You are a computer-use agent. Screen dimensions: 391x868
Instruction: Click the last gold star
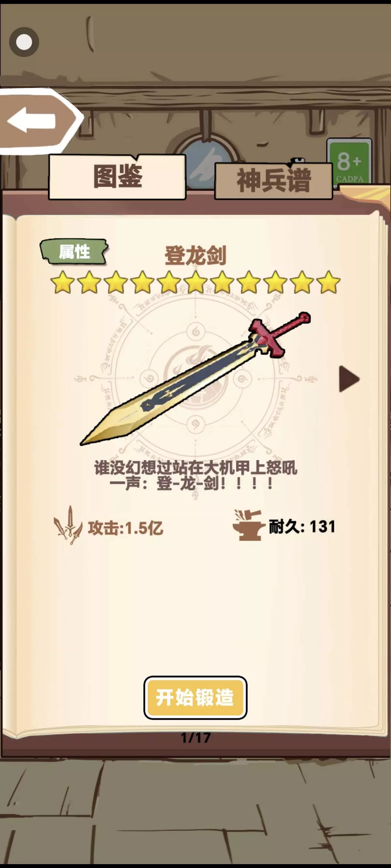coord(328,282)
